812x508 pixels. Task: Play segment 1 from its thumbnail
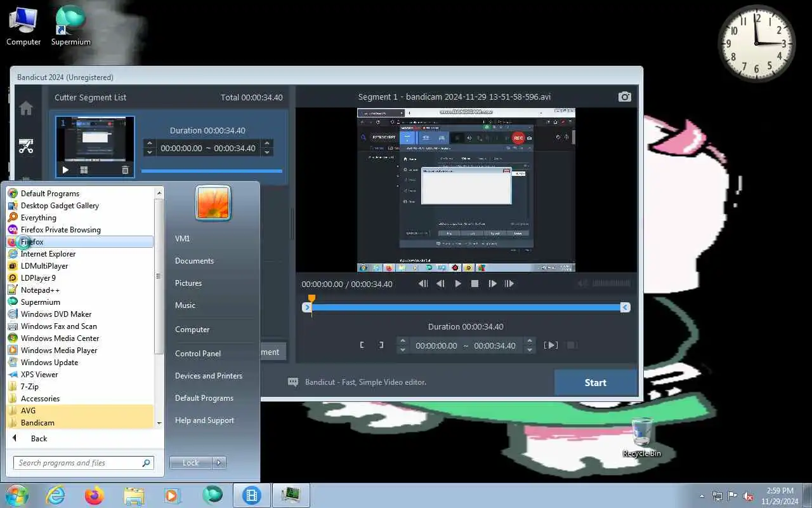click(x=65, y=170)
